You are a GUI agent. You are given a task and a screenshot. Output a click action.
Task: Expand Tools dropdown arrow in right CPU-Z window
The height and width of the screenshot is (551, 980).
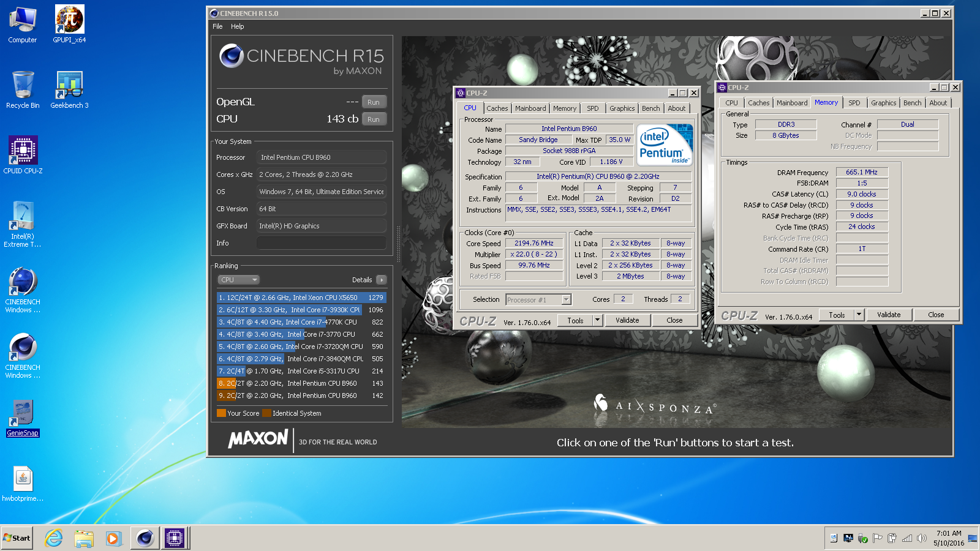coord(859,315)
